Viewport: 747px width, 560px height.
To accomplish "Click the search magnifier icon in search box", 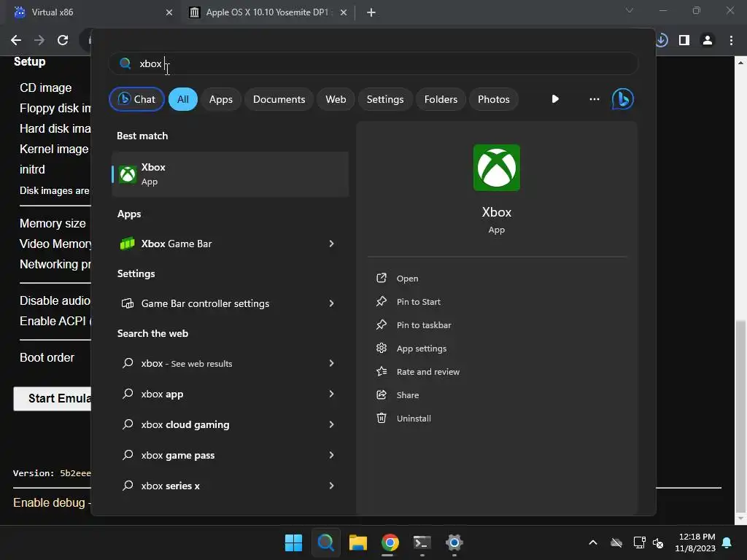I will tap(125, 63).
